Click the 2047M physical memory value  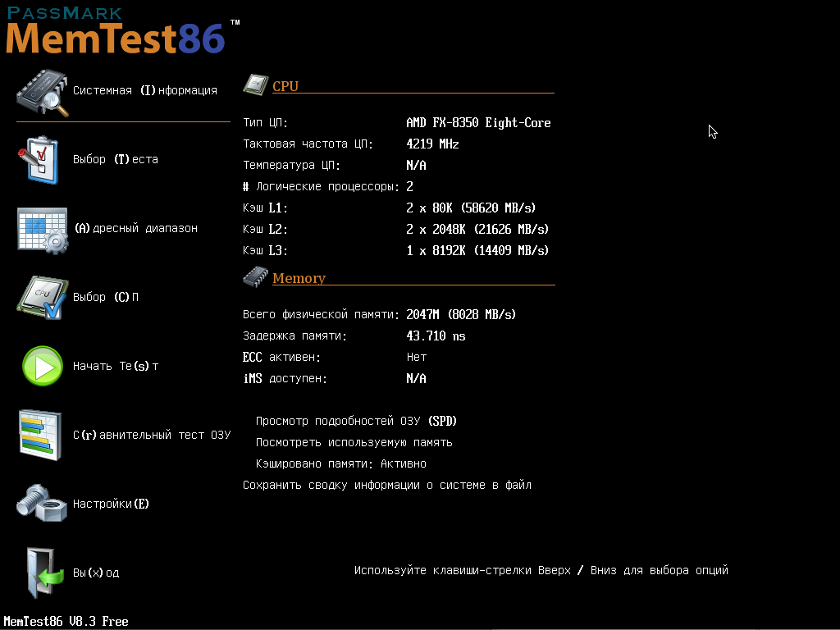click(x=461, y=314)
